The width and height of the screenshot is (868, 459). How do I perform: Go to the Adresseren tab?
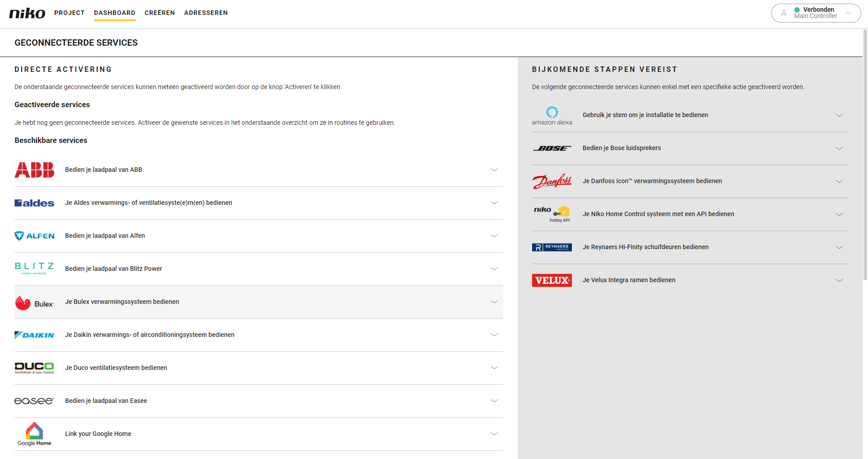(206, 13)
